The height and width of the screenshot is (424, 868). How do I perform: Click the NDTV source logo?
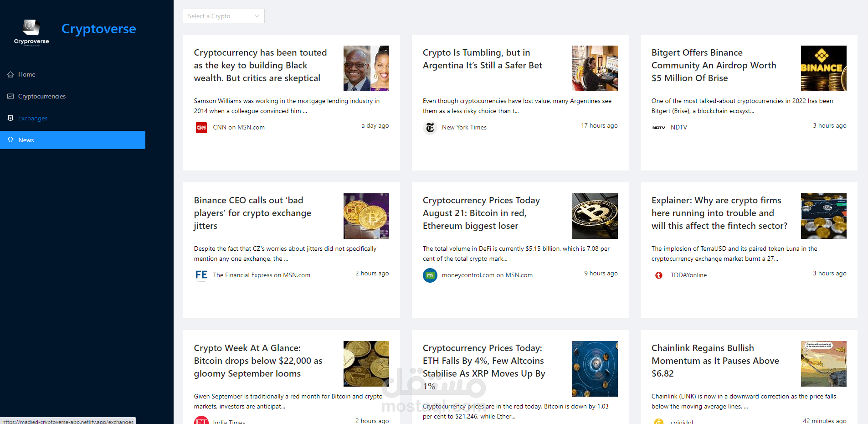pyautogui.click(x=659, y=128)
